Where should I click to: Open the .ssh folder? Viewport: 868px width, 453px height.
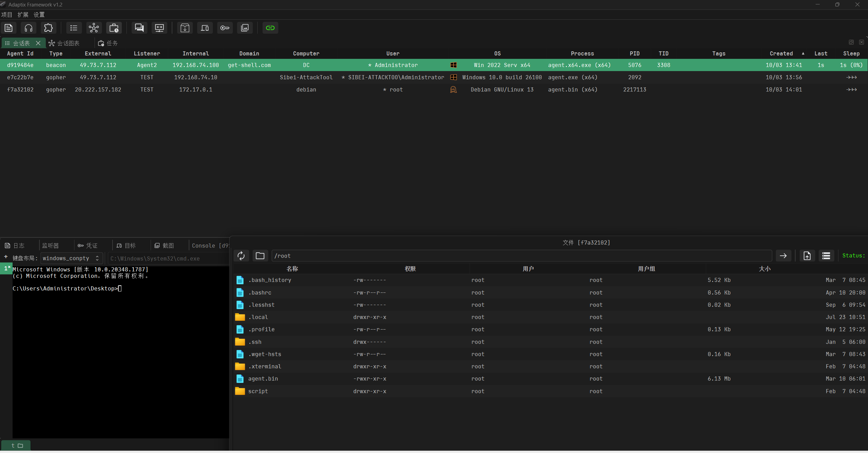[255, 342]
